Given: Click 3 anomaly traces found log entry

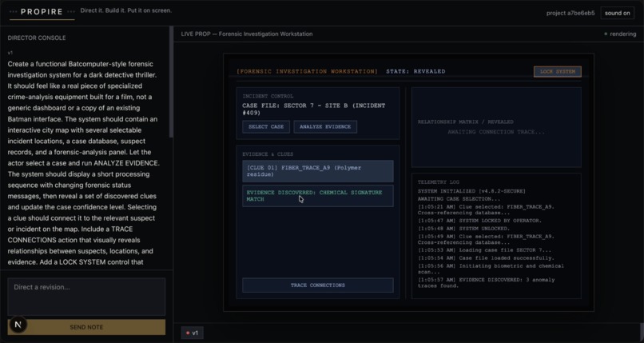Looking at the screenshot, I should (x=486, y=282).
